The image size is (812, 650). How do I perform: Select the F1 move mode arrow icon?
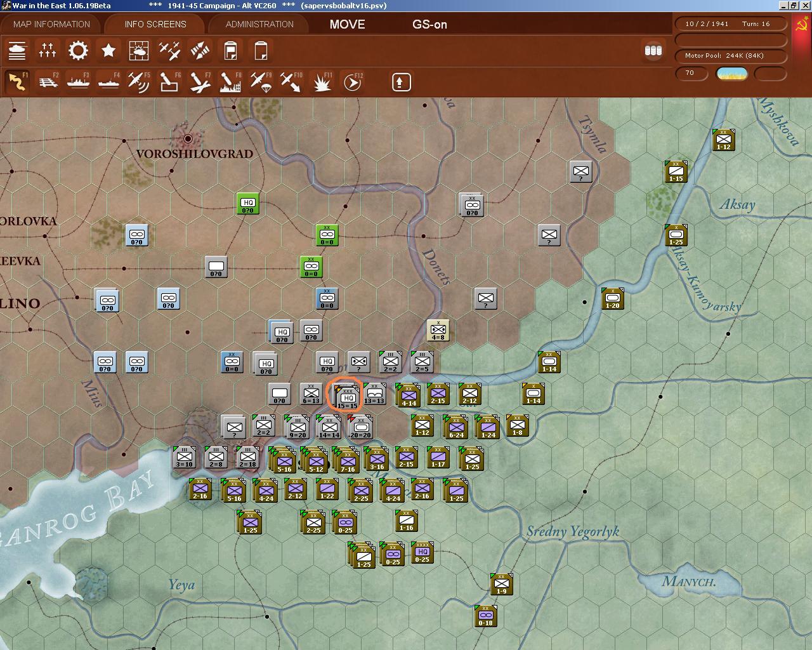pyautogui.click(x=16, y=82)
